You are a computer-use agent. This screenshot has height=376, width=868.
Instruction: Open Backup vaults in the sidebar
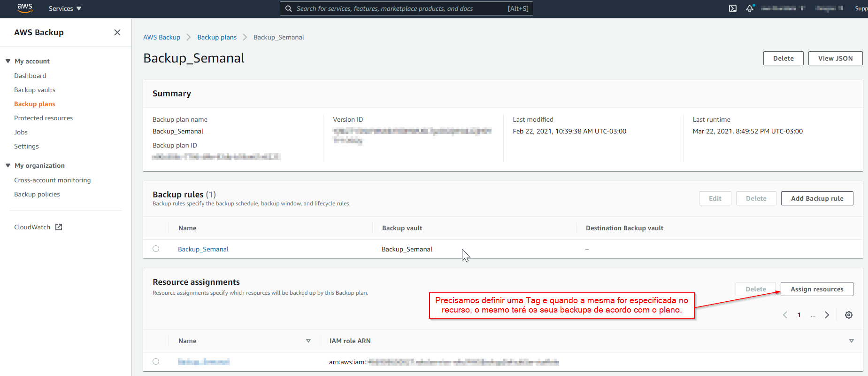[x=35, y=90]
